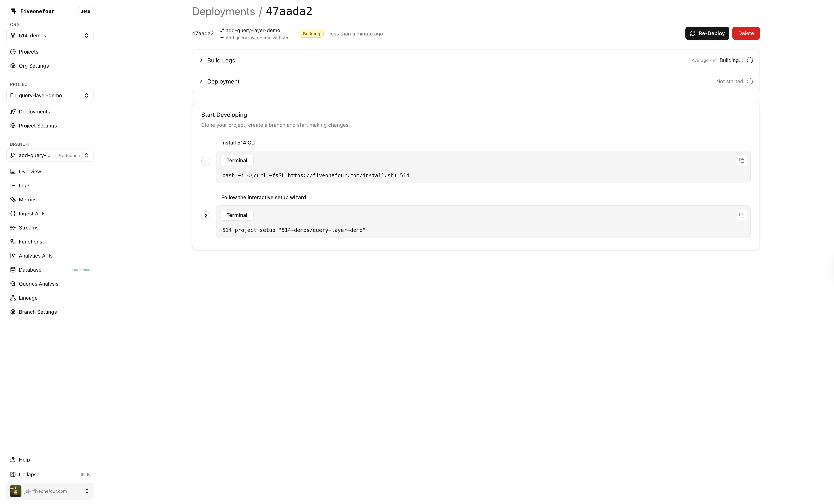Image resolution: width=834 pixels, height=504 pixels.
Task: Go to Ingest APIs page
Action: point(32,213)
